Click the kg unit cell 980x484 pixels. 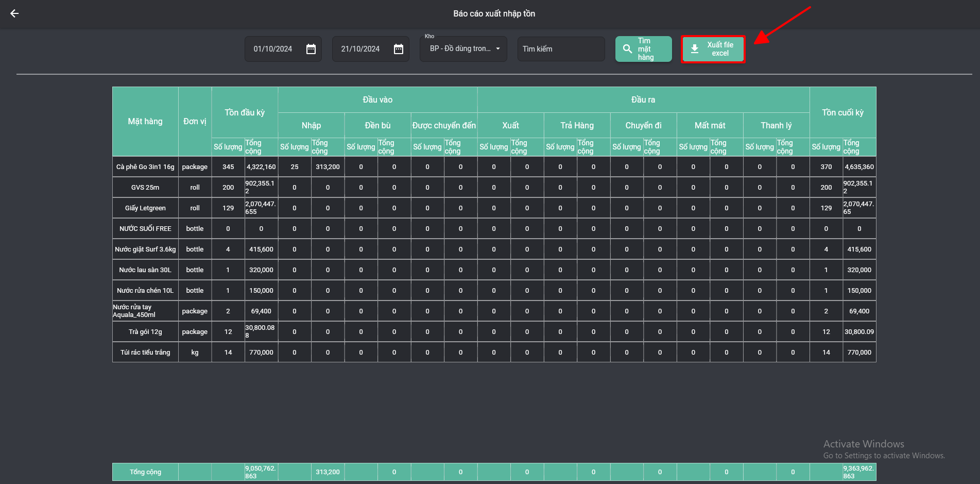[x=195, y=353]
